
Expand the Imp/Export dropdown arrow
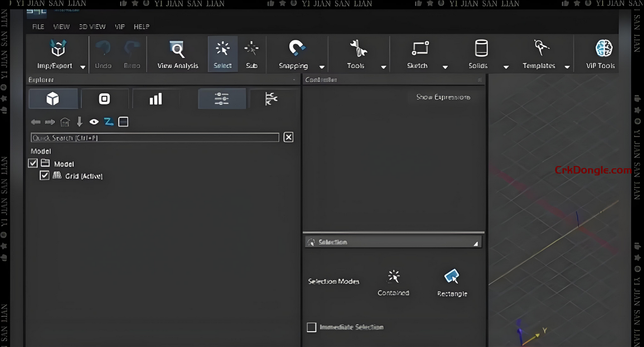pos(83,67)
